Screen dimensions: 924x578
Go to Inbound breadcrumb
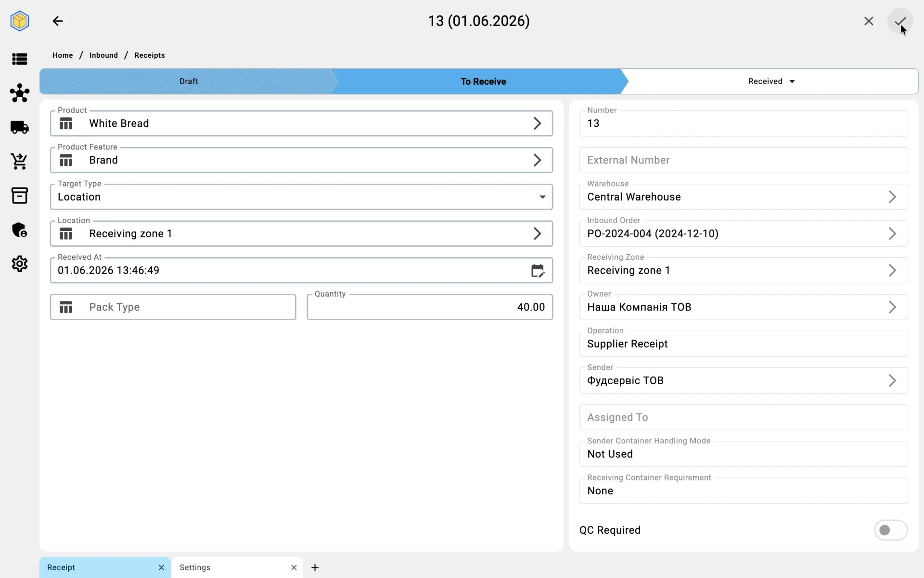coord(103,55)
